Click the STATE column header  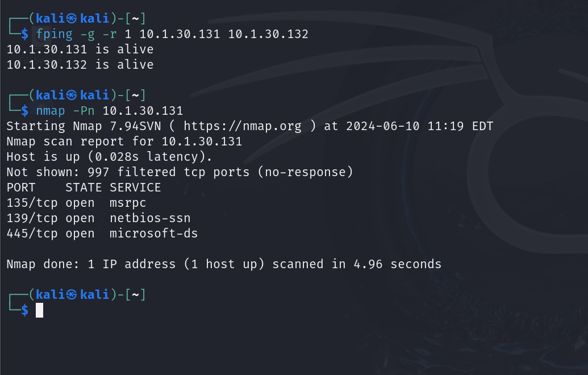[84, 187]
